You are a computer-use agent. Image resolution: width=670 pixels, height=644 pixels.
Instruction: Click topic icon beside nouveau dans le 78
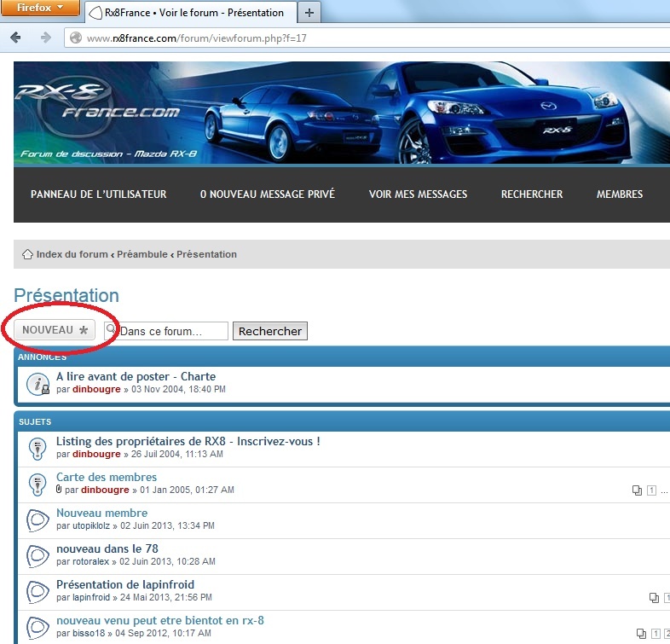click(x=38, y=556)
